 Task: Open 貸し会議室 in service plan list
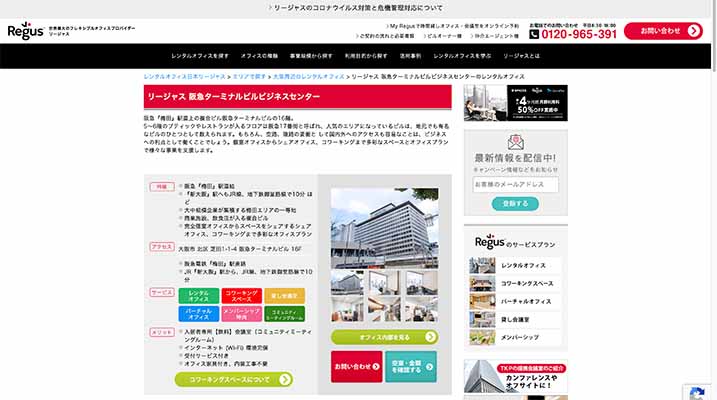(516, 320)
